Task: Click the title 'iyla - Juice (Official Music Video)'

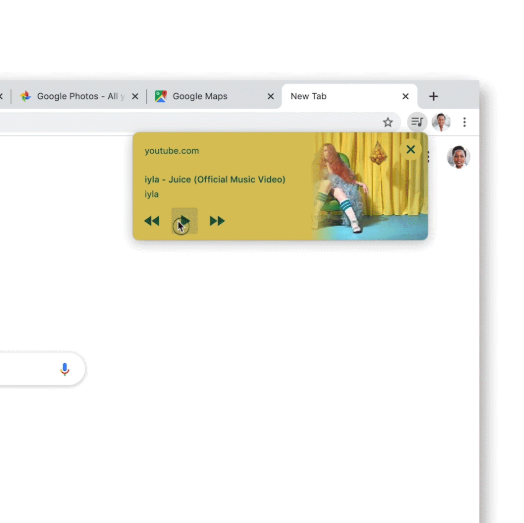Action: tap(215, 179)
